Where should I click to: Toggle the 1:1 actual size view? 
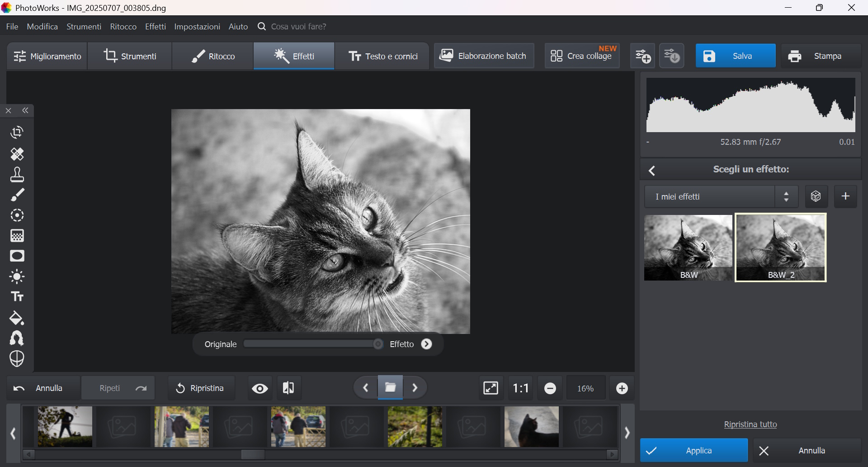click(x=520, y=388)
